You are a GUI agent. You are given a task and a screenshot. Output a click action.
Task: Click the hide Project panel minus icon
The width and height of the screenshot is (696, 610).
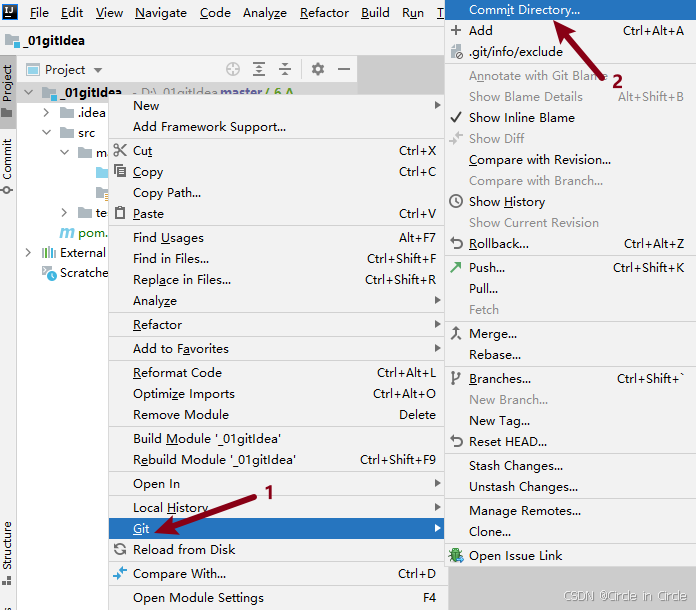tap(344, 69)
